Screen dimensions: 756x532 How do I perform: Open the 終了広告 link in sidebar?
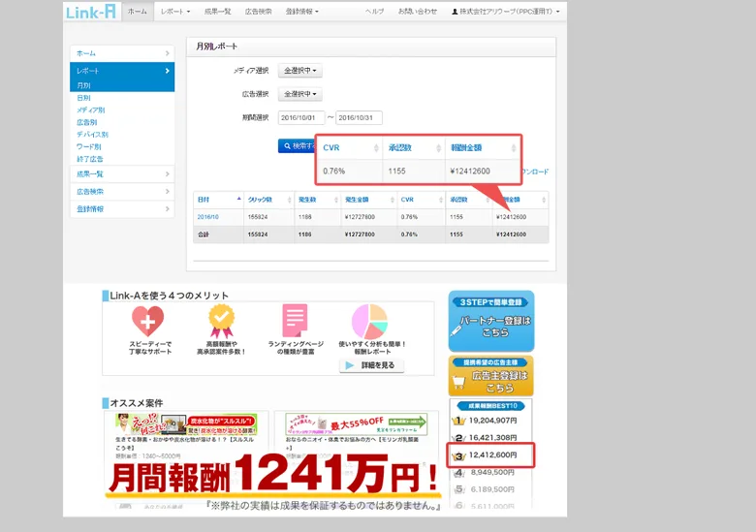point(90,159)
